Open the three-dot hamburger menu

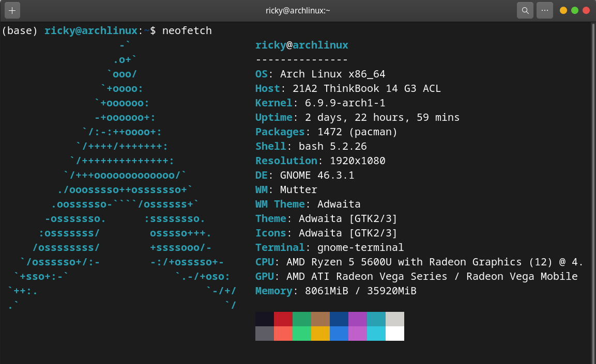pyautogui.click(x=545, y=10)
